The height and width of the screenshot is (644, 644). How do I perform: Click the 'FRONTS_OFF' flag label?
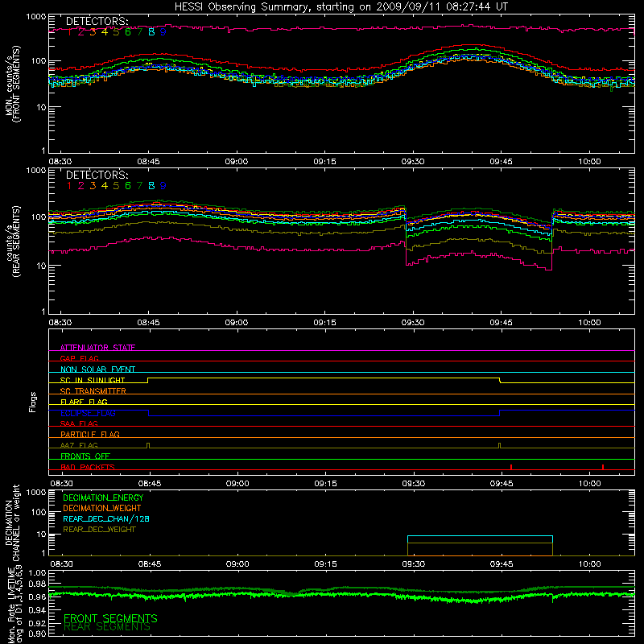[x=85, y=456]
